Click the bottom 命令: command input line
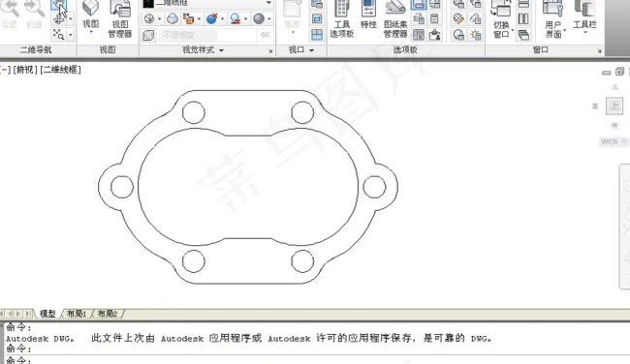The height and width of the screenshot is (364, 630). [x=317, y=359]
